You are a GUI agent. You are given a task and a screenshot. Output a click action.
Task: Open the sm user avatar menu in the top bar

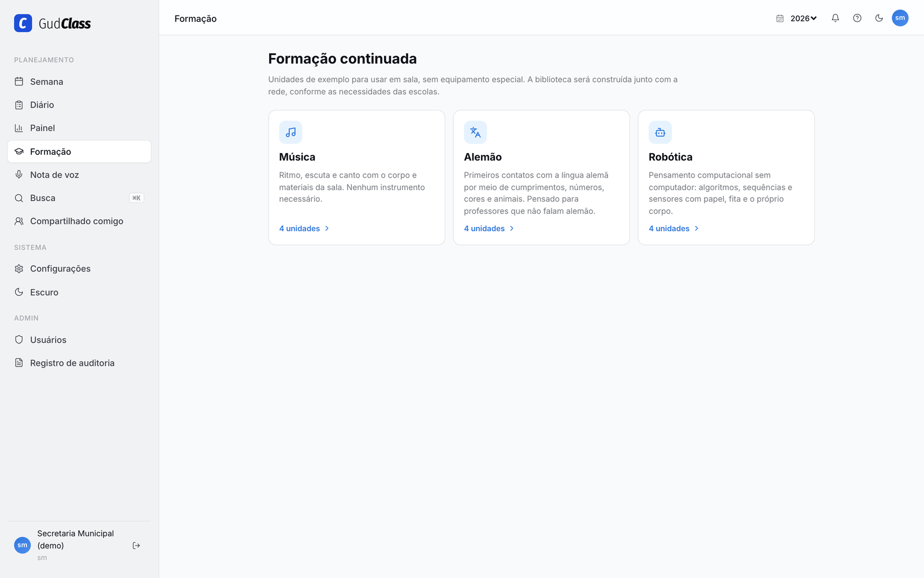[900, 18]
